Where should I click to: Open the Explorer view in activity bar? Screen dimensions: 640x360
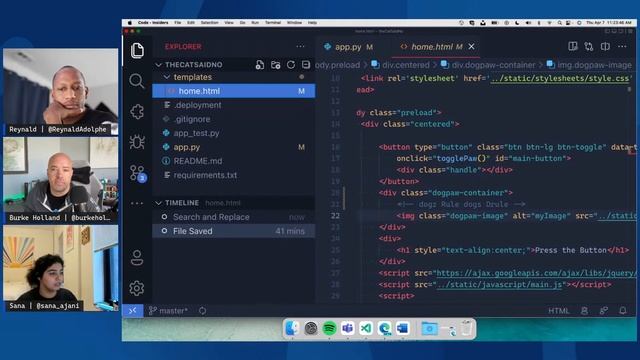[137, 50]
